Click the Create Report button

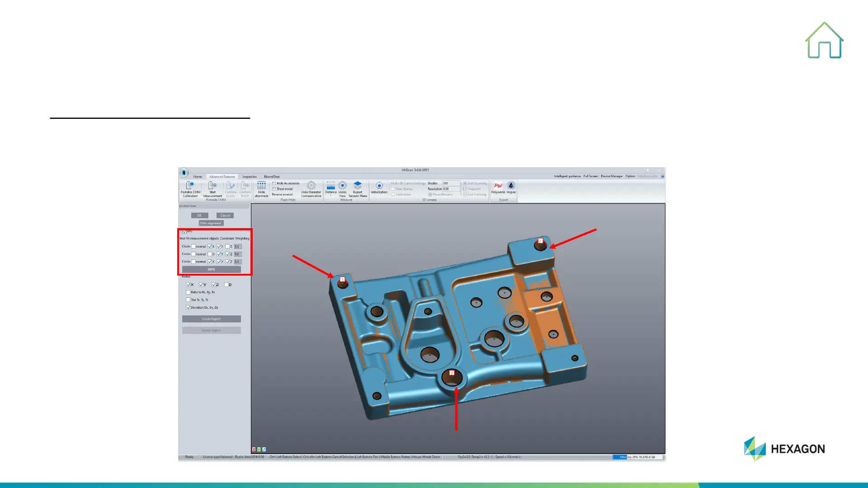tap(211, 319)
